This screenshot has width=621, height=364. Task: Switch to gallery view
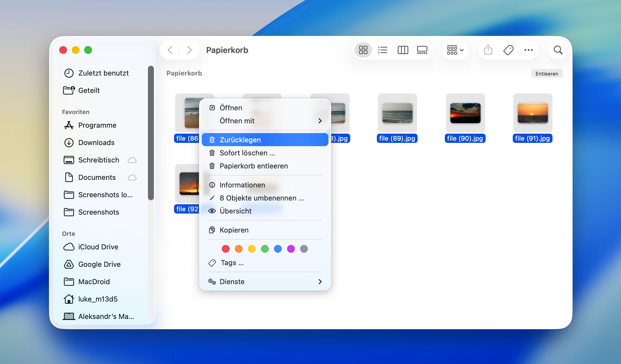pyautogui.click(x=422, y=50)
